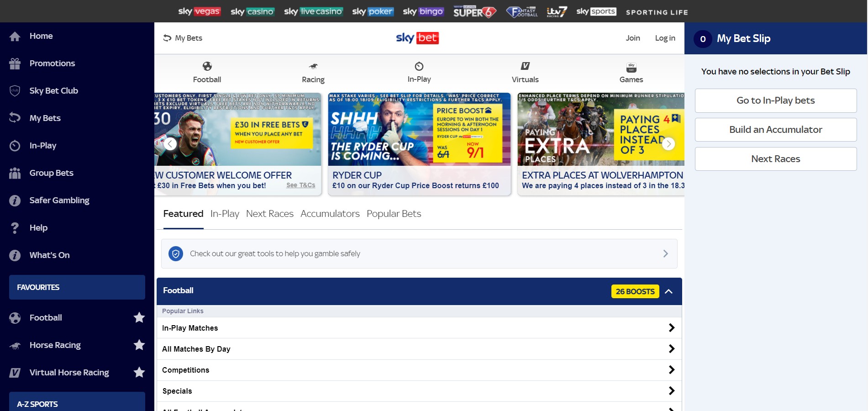Open Home via the house icon
This screenshot has width=868, height=411.
[x=15, y=37]
